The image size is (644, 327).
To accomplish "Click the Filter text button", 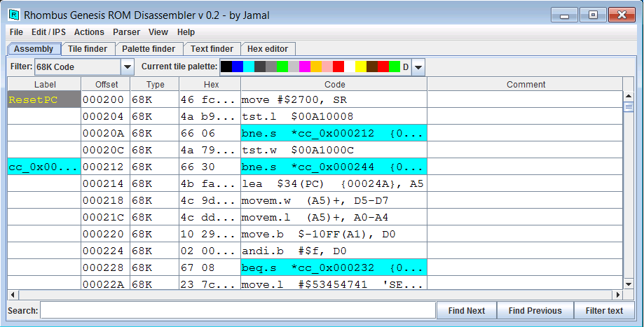I will [x=604, y=311].
